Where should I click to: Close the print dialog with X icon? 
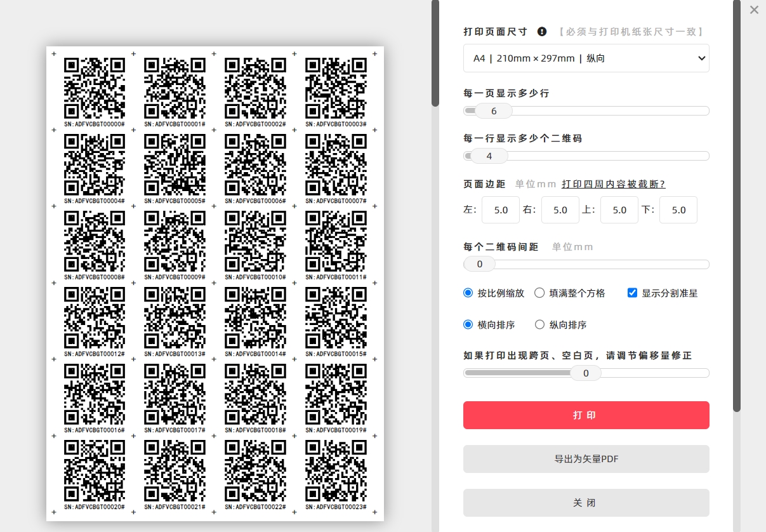pyautogui.click(x=754, y=10)
